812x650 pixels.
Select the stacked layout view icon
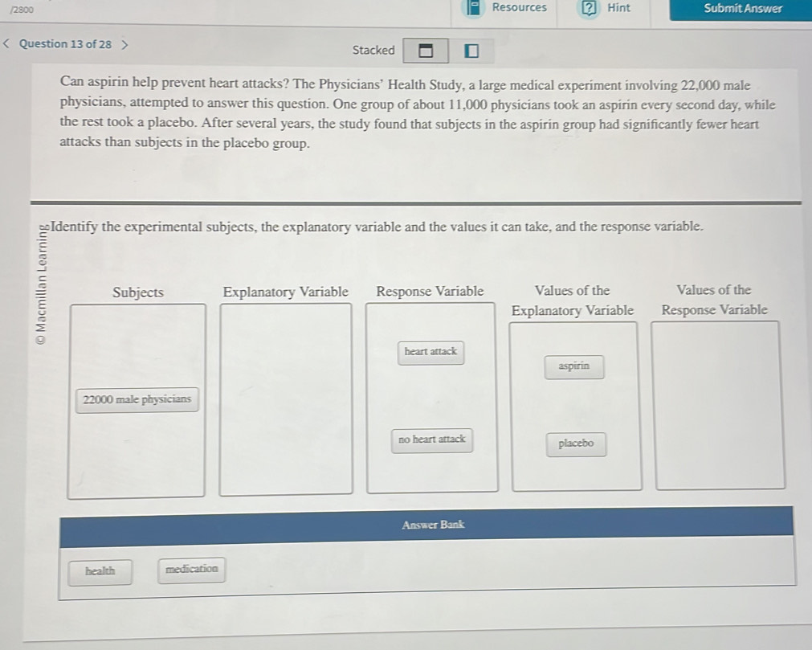tap(426, 51)
